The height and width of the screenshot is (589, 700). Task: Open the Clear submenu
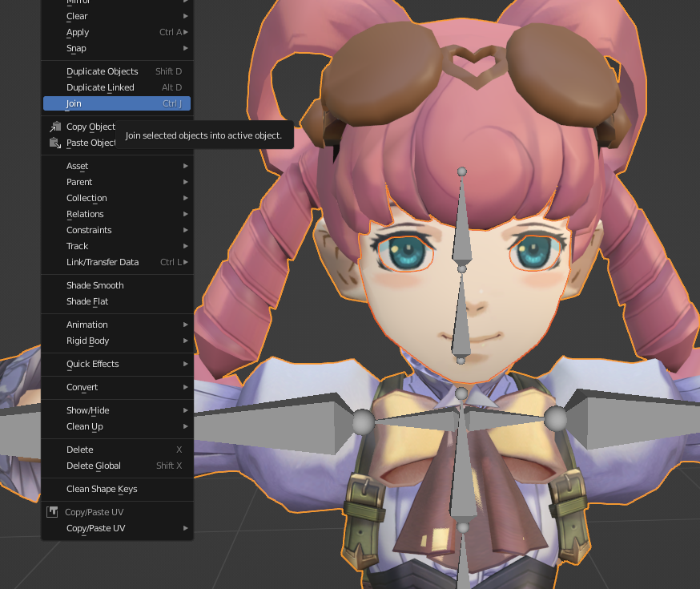pos(117,16)
